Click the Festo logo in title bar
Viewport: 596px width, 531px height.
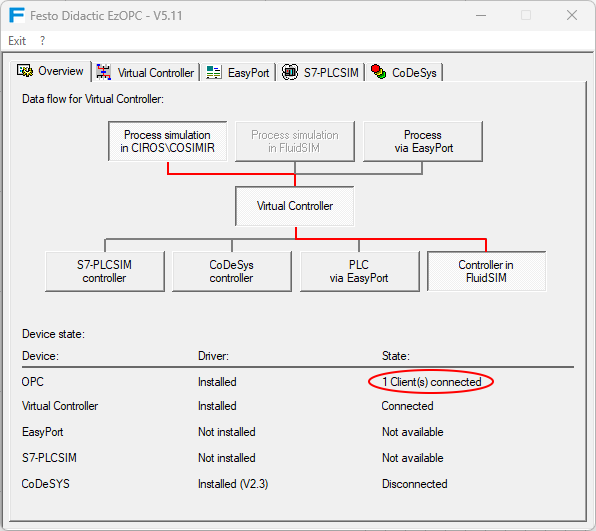point(17,16)
